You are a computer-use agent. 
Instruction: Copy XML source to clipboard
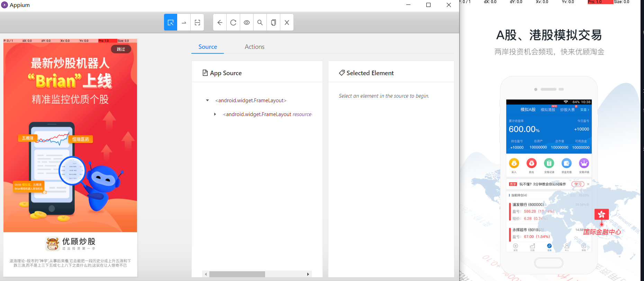tap(273, 23)
